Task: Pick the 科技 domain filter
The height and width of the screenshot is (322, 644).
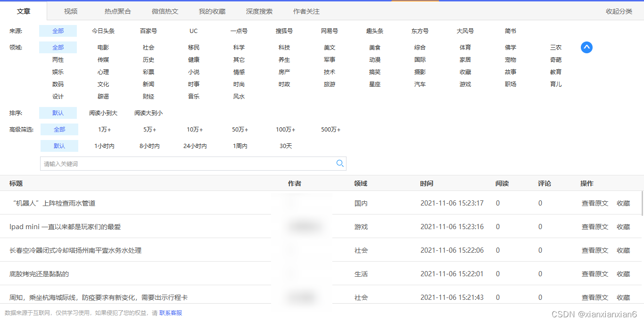Action: click(x=284, y=48)
